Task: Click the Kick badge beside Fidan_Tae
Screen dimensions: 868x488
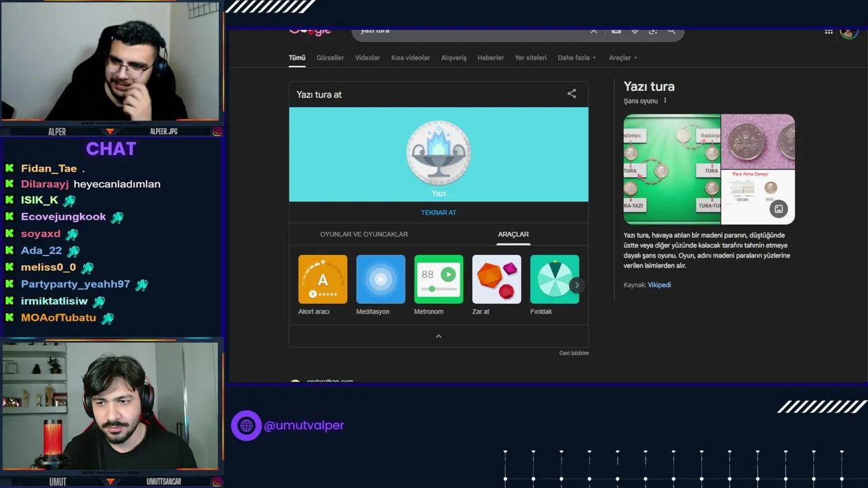Action: (x=9, y=168)
